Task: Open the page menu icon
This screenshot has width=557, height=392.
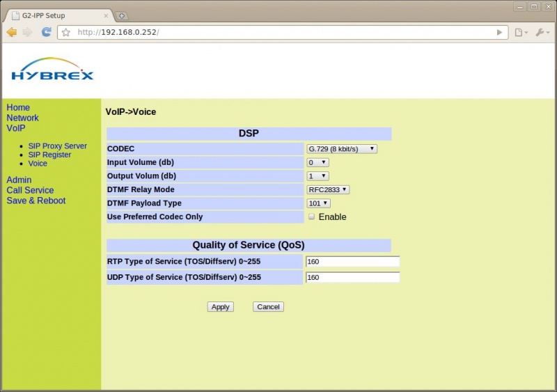Action: point(519,32)
